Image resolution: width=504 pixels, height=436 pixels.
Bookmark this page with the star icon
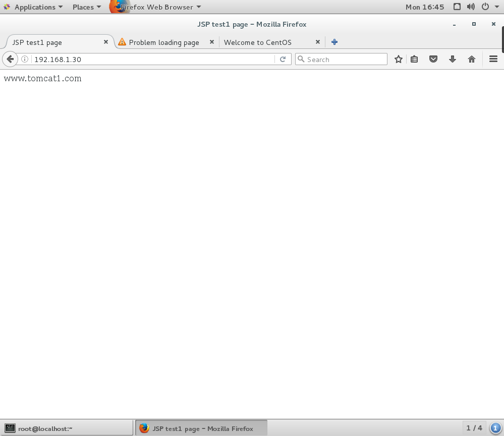tap(398, 59)
